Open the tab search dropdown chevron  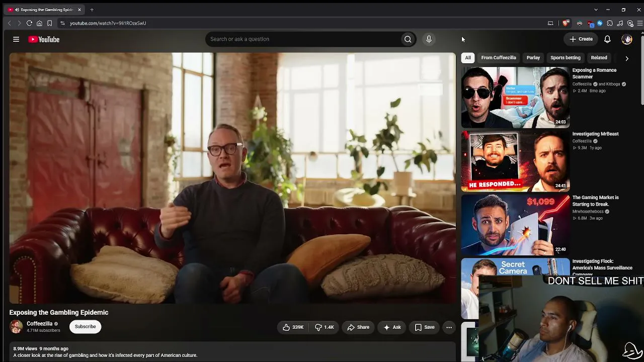596,10
